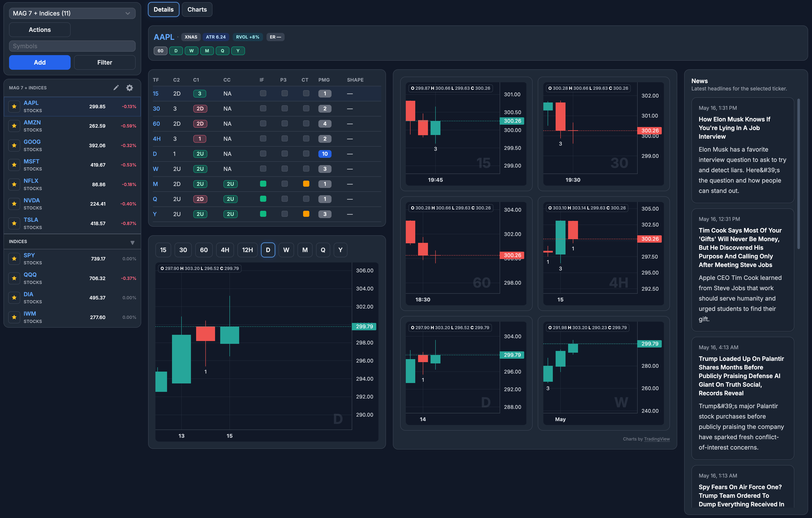The width and height of the screenshot is (812, 518).
Task: Click the green M chip under AAPL header
Action: [207, 51]
